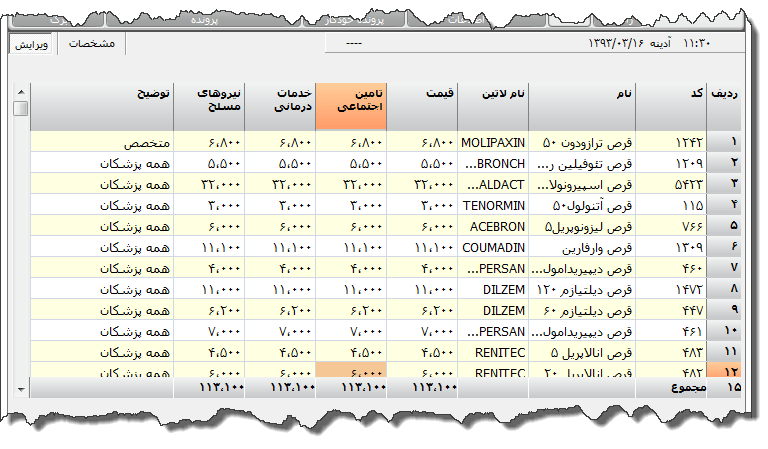Click the نیروهای مسلح column header
The height and width of the screenshot is (449, 768).
point(209,106)
